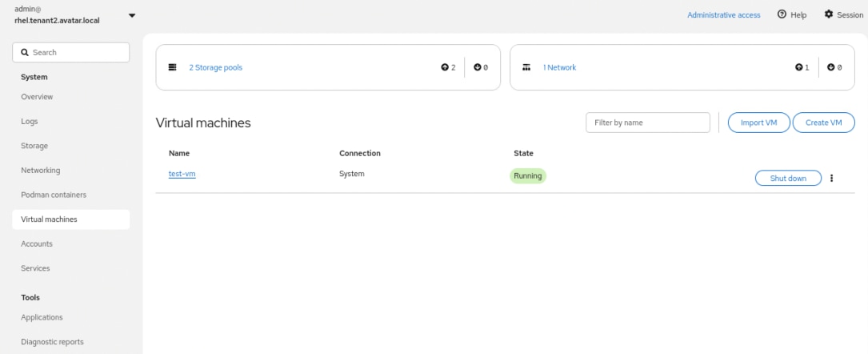Click the active networks up-arrow icon
868x354 pixels.
[798, 67]
